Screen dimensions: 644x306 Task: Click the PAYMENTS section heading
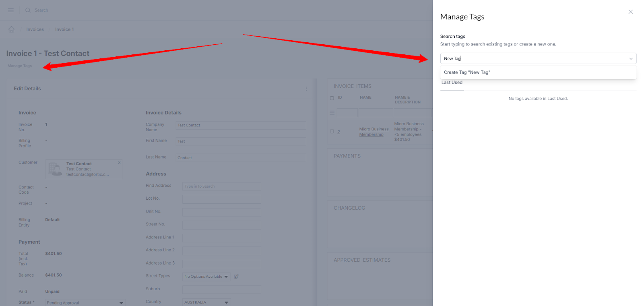click(347, 156)
